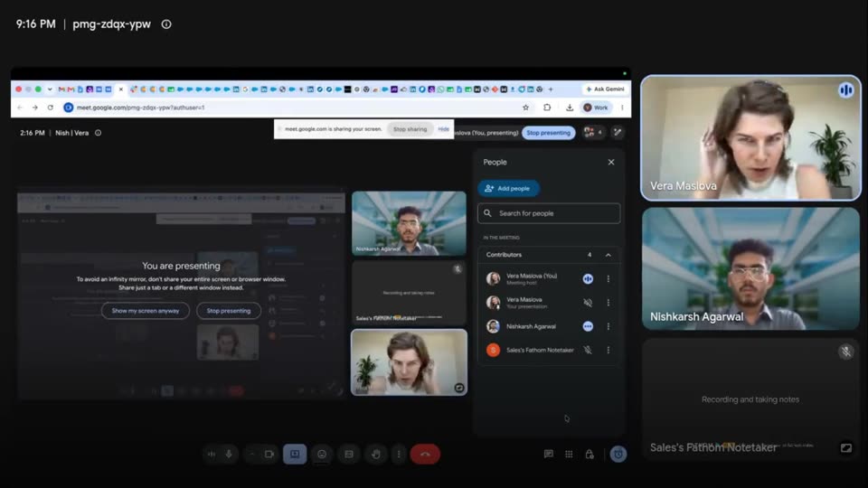Bookmark the page with the star icon
Image resolution: width=868 pixels, height=488 pixels.
click(x=526, y=108)
